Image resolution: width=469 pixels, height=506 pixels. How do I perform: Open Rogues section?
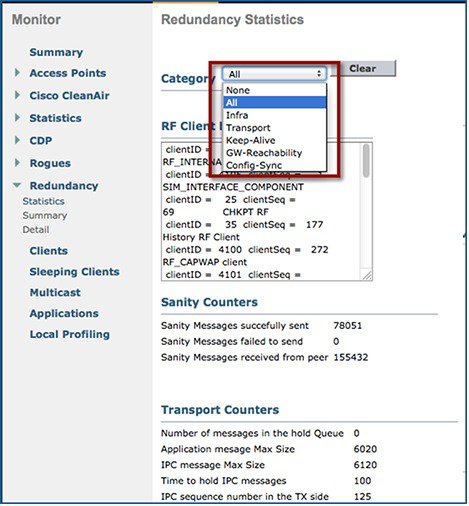(x=50, y=163)
